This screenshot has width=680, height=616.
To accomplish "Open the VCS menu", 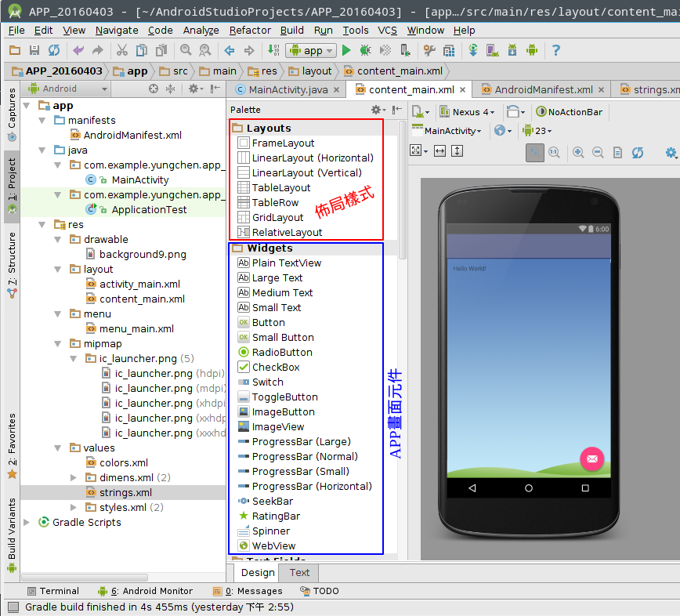I will pos(387,31).
